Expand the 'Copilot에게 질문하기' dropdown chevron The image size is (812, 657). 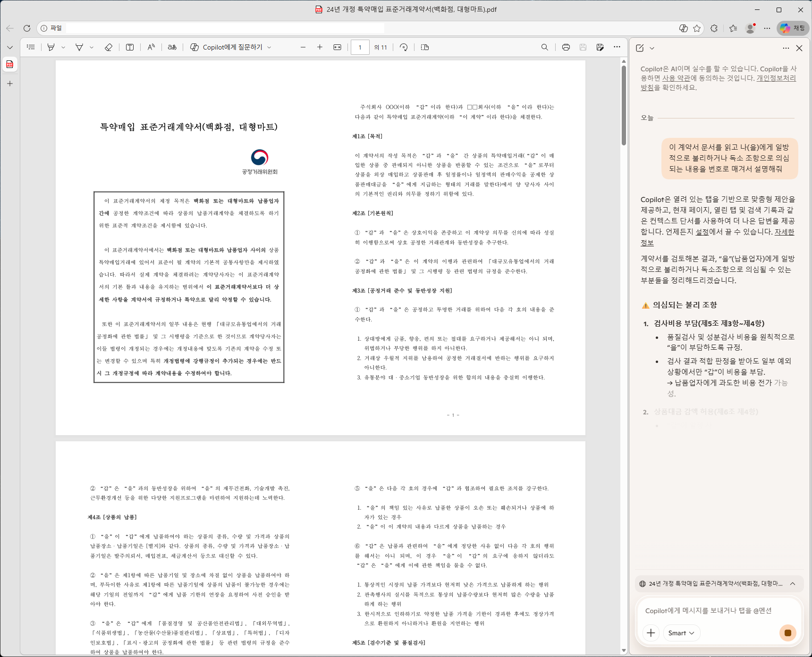point(269,47)
